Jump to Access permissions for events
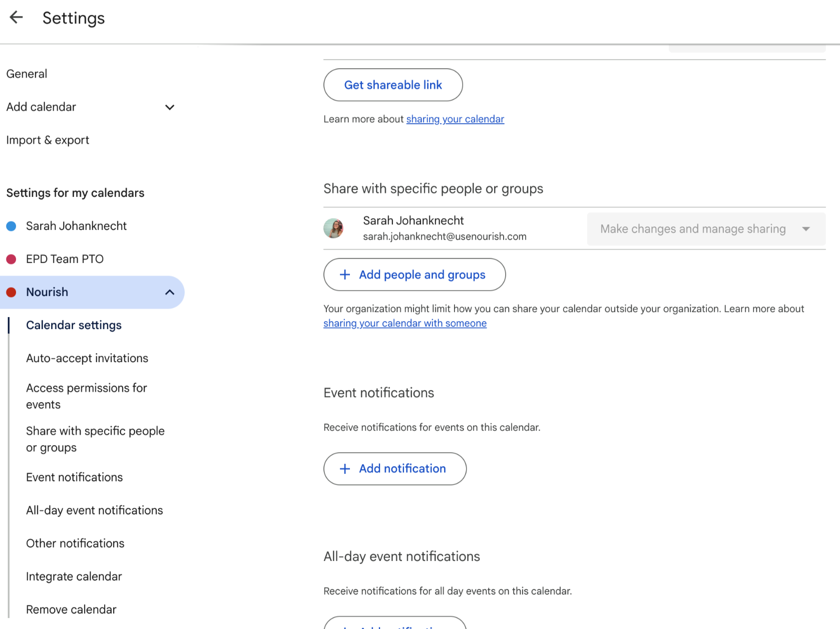This screenshot has height=629, width=840. click(87, 396)
